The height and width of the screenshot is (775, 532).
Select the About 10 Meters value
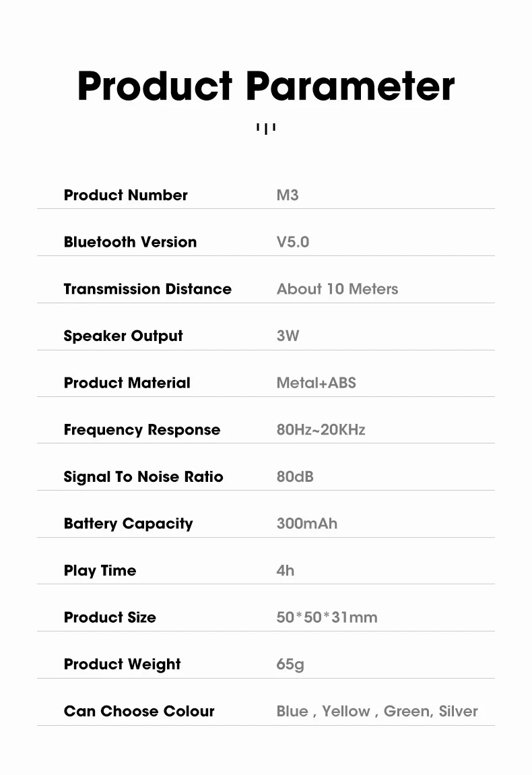[x=337, y=289]
